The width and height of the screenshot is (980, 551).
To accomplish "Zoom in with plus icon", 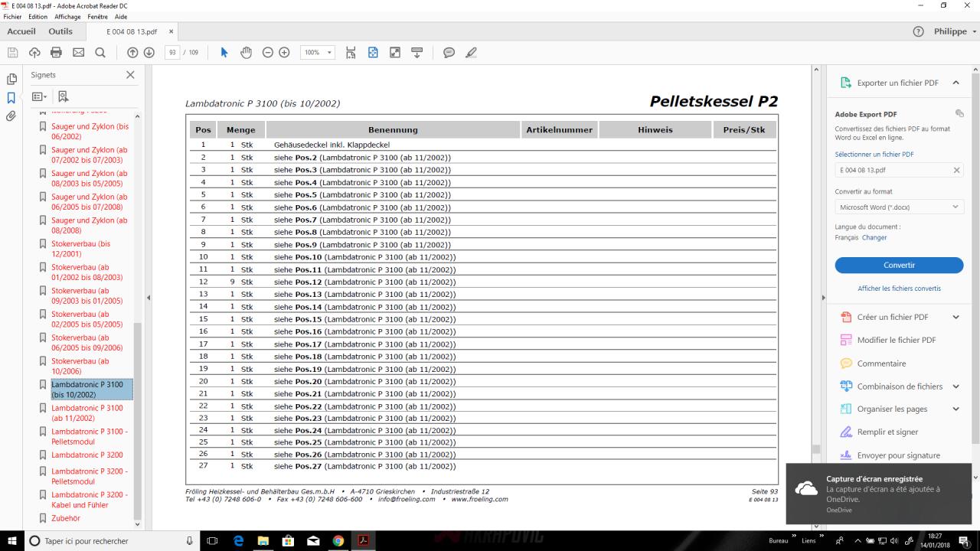I will coord(284,53).
